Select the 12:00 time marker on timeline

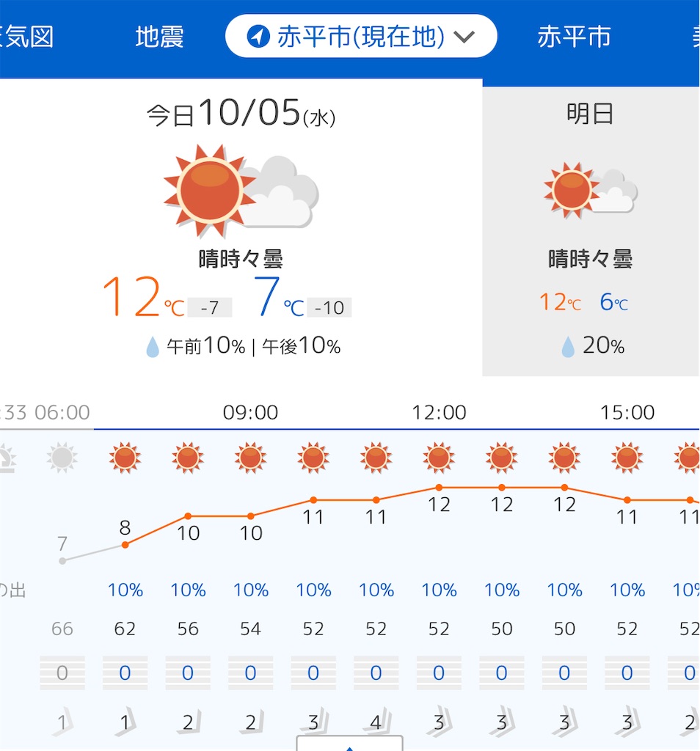[439, 412]
